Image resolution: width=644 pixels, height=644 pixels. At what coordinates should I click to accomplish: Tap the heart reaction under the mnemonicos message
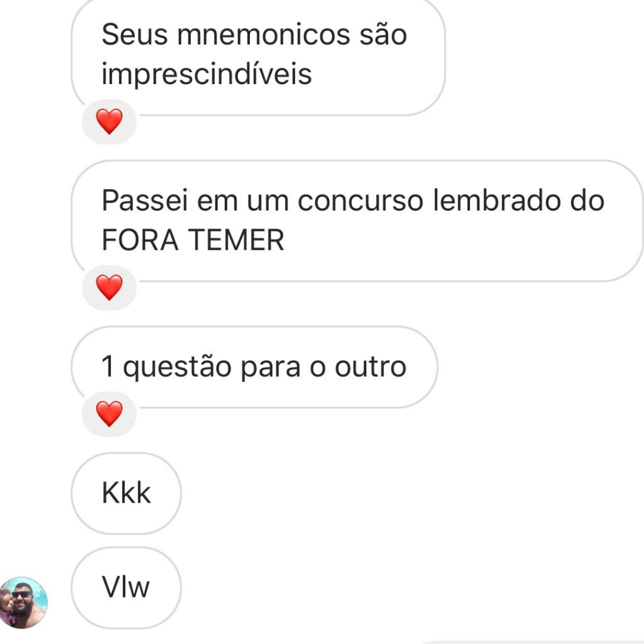coord(109,122)
